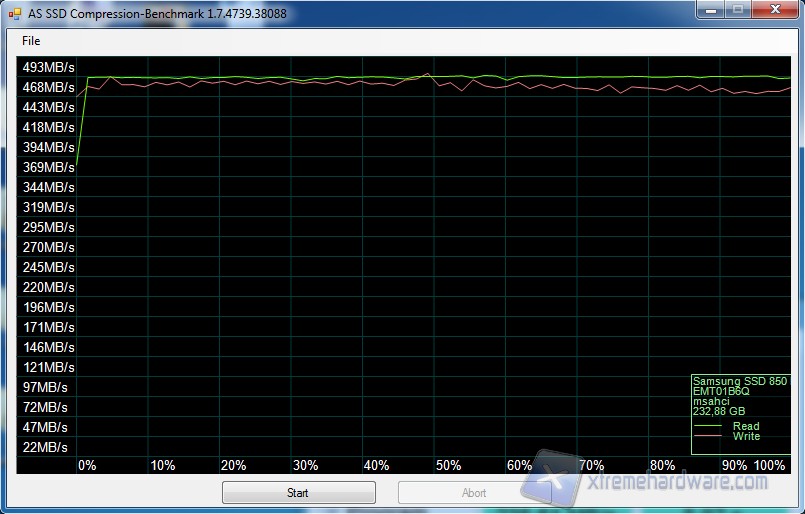The height and width of the screenshot is (514, 805).
Task: Click the 0% mark on the horizontal axis
Action: pyautogui.click(x=87, y=465)
